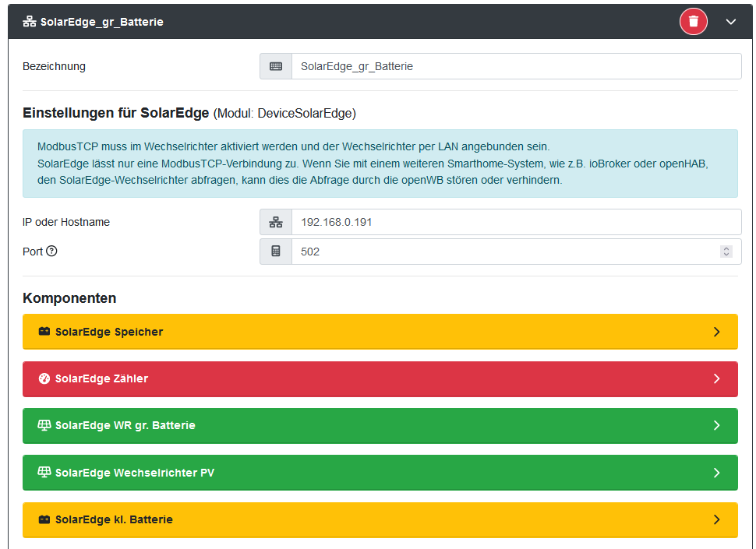The image size is (756, 549).
Task: Expand SolarEdge kl. Batterie chevron
Action: point(717,519)
